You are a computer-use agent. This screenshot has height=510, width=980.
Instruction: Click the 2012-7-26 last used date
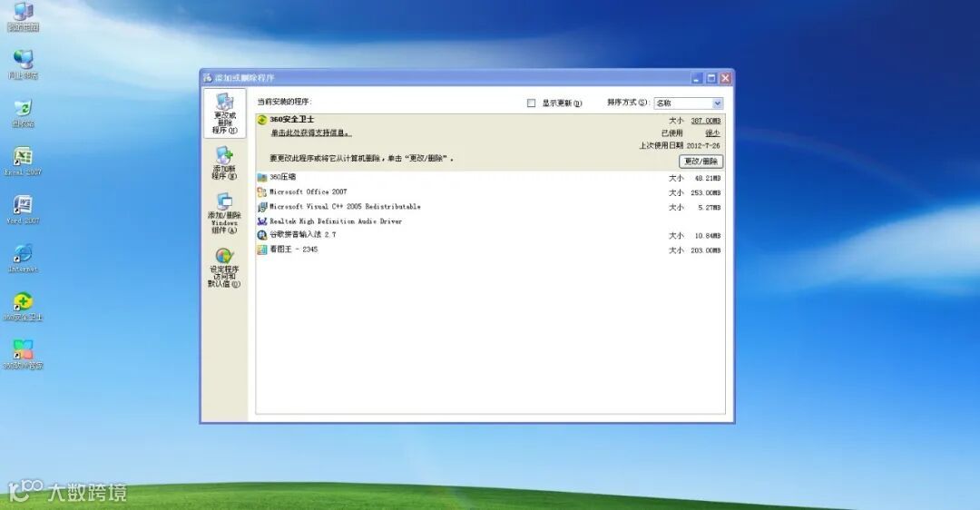click(x=703, y=145)
